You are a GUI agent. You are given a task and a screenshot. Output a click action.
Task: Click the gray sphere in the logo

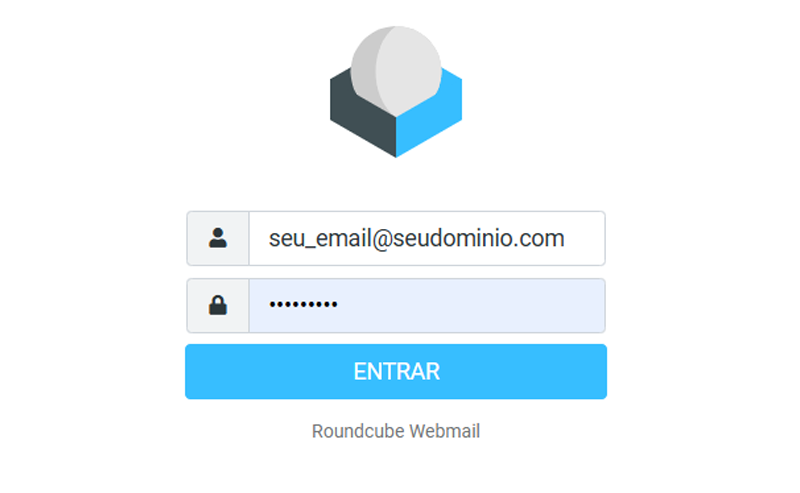[396, 70]
